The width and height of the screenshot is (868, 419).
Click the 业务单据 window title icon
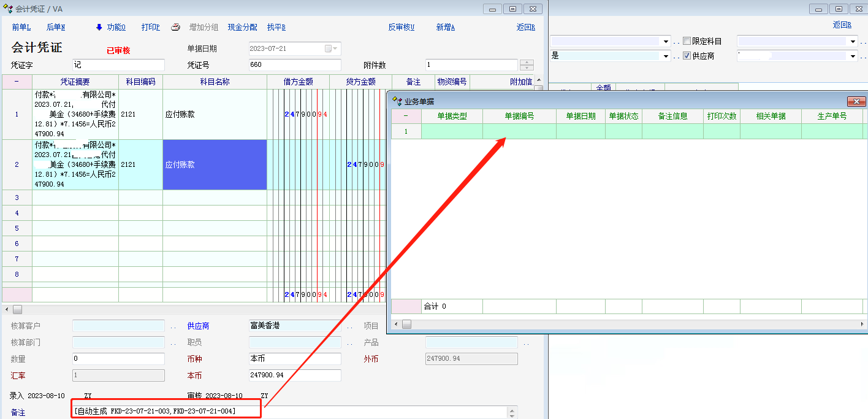(x=397, y=101)
